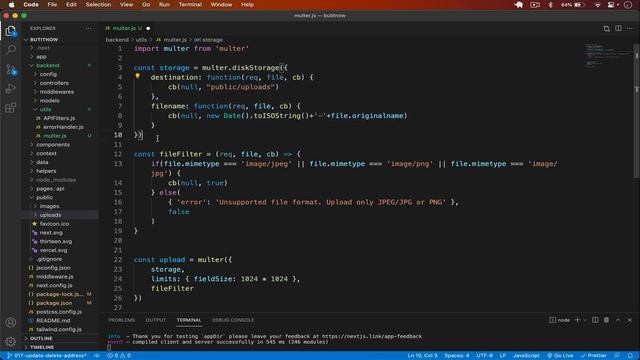The image size is (640, 360).
Task: Collapse the utils folder
Action: (45, 109)
